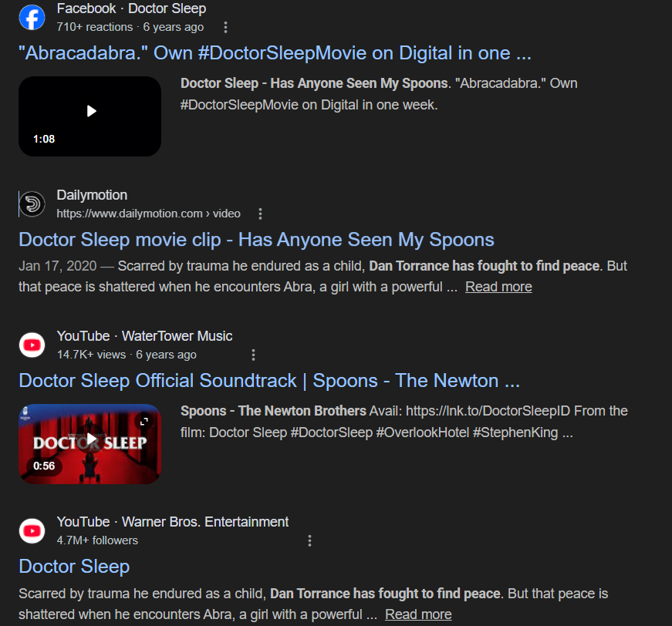Click the YouTube icon for Warner Bros. Entertainment
672x626 pixels.
point(32,530)
